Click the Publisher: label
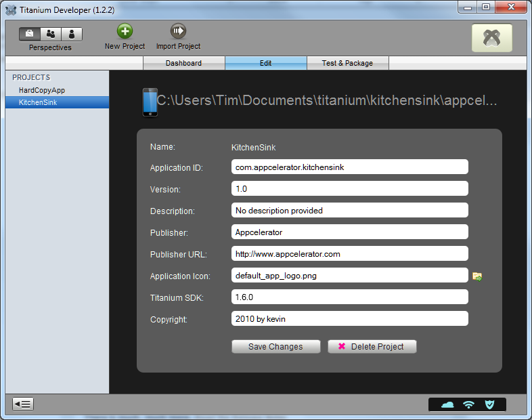Viewport: 532px width, 420px height. (169, 232)
